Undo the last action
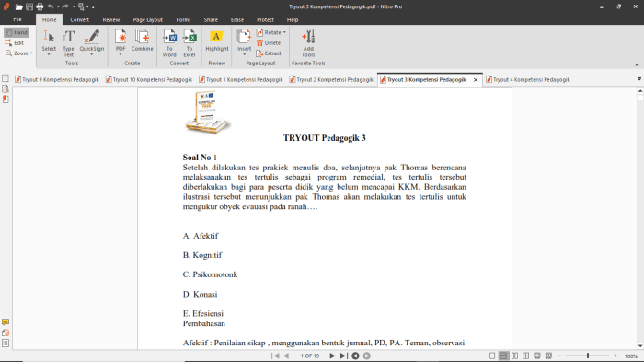644x362 pixels. [50, 6]
